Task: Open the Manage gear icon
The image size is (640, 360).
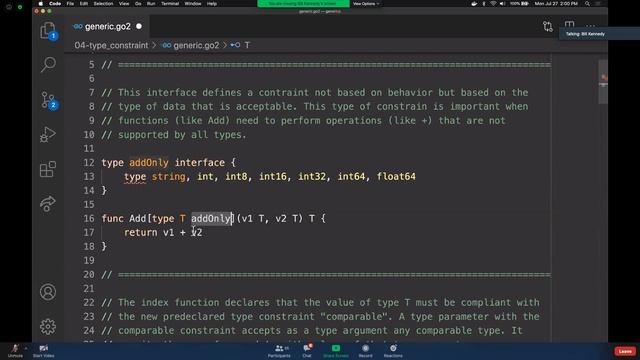Action: coord(48,327)
